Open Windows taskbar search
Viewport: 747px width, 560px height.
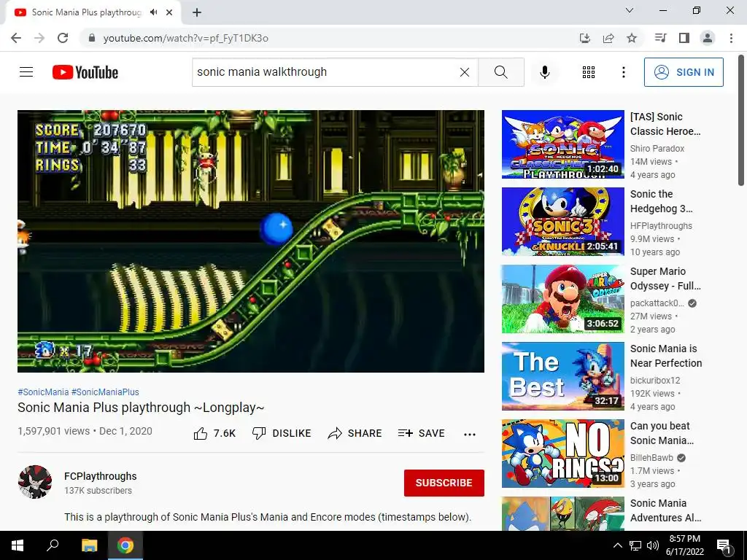(x=53, y=545)
